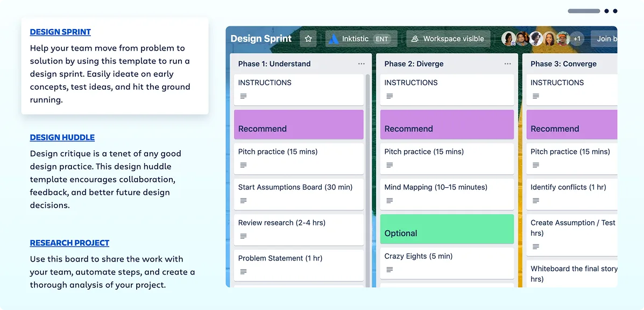This screenshot has width=644, height=310.
Task: Open the Workspace visible settings
Action: [x=448, y=38]
